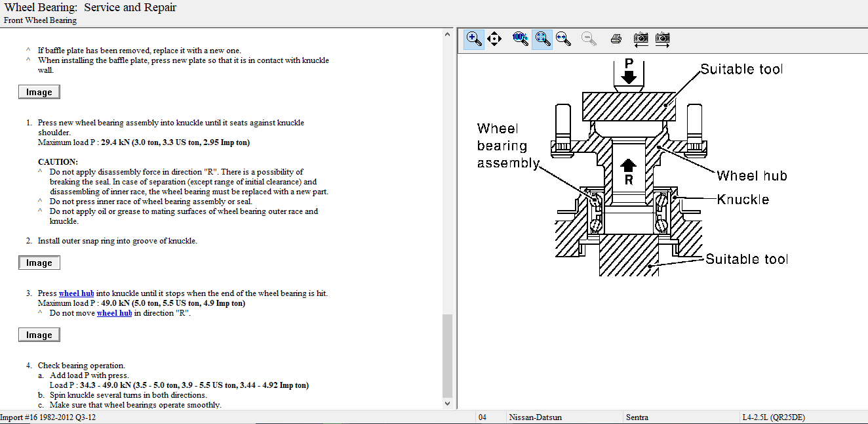This screenshot has height=424, width=868.
Task: Click the zoom out magnifier icon
Action: tap(589, 39)
